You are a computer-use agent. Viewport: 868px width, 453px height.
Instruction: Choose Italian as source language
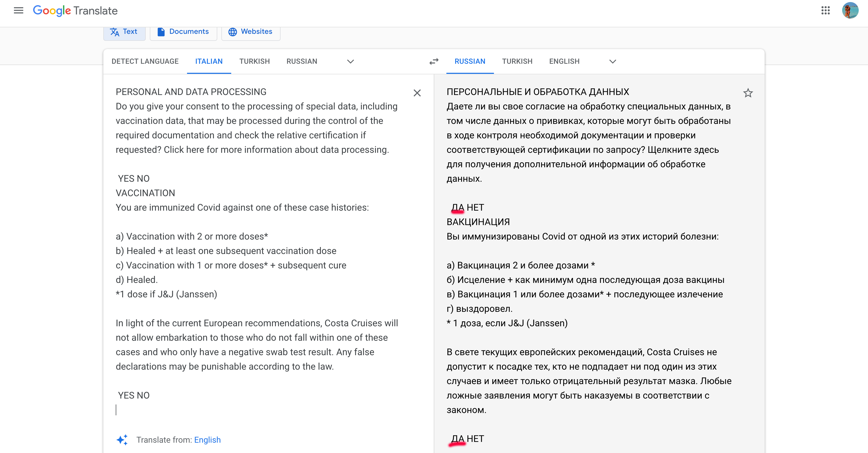209,61
